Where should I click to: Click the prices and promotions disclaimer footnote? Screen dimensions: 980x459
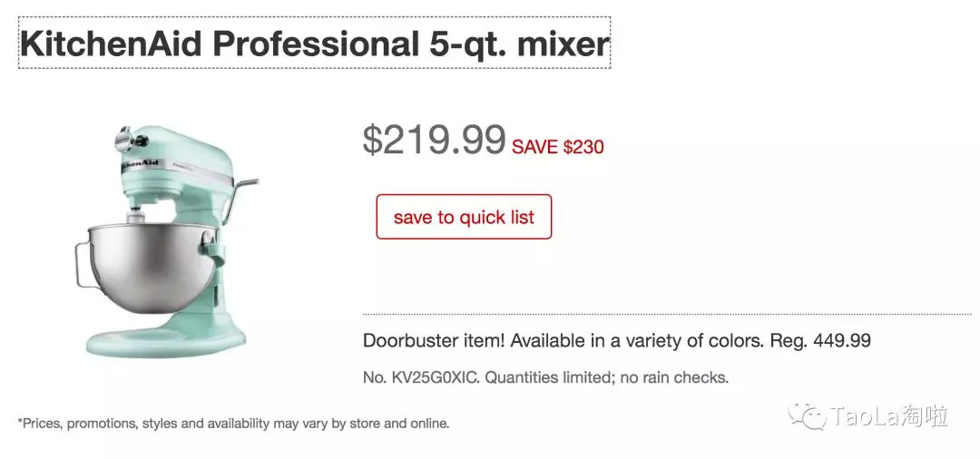point(233,424)
